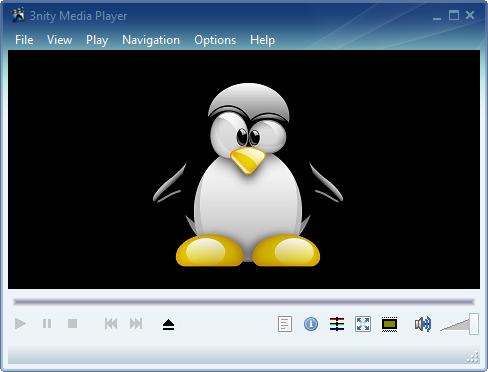Expand the Play menu
This screenshot has width=488, height=372.
tap(97, 40)
